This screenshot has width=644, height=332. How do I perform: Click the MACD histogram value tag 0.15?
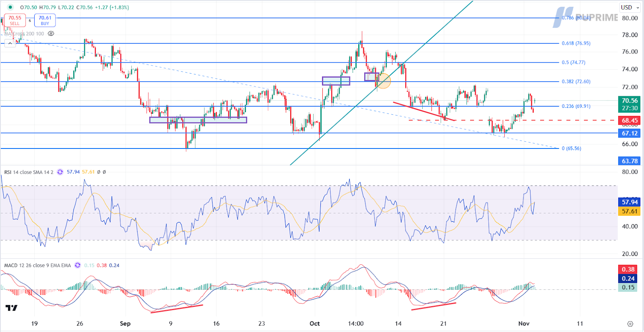tap(628, 287)
